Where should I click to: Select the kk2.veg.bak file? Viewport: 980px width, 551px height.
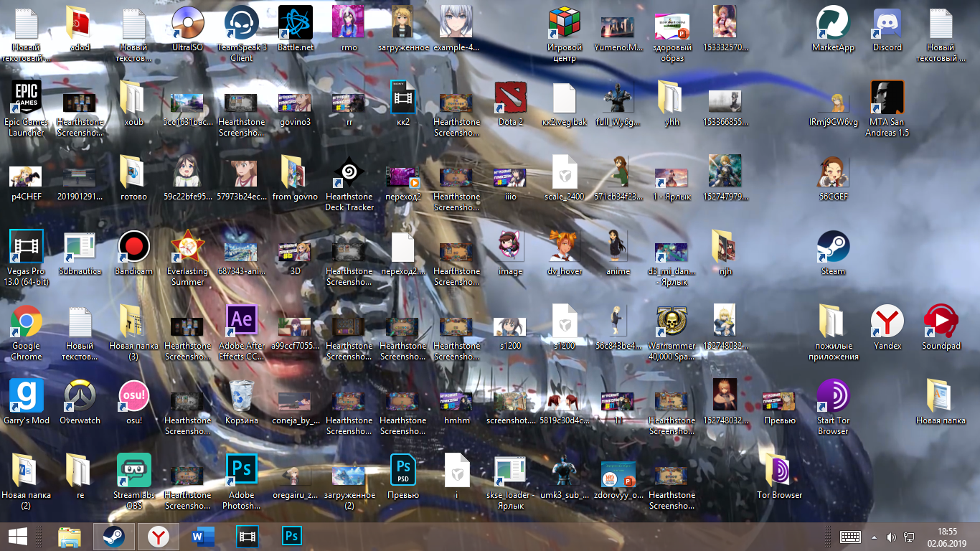point(565,98)
